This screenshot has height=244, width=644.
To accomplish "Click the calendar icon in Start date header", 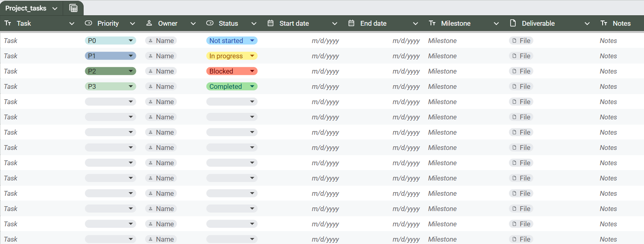I will (x=271, y=23).
